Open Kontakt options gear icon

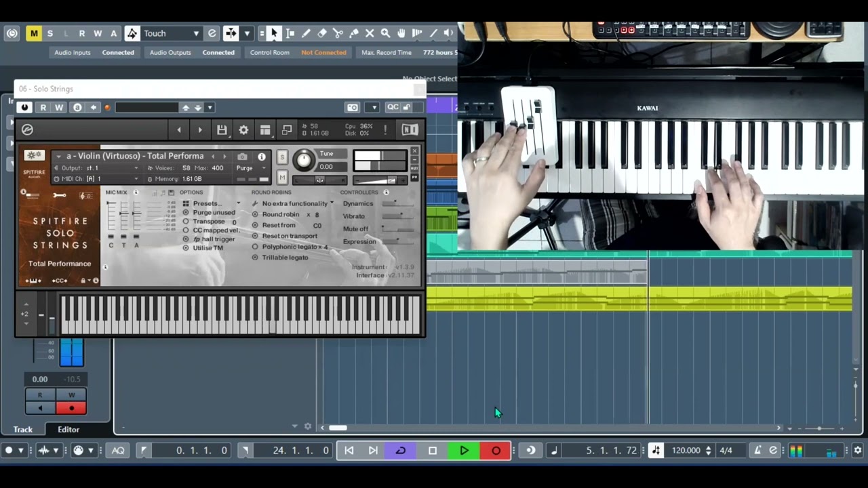(243, 129)
